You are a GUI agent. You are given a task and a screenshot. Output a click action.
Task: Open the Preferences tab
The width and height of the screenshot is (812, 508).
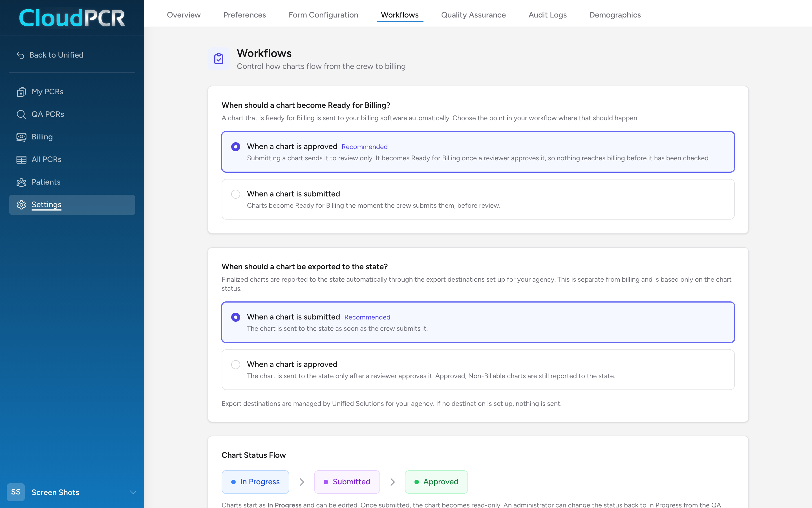[245, 15]
